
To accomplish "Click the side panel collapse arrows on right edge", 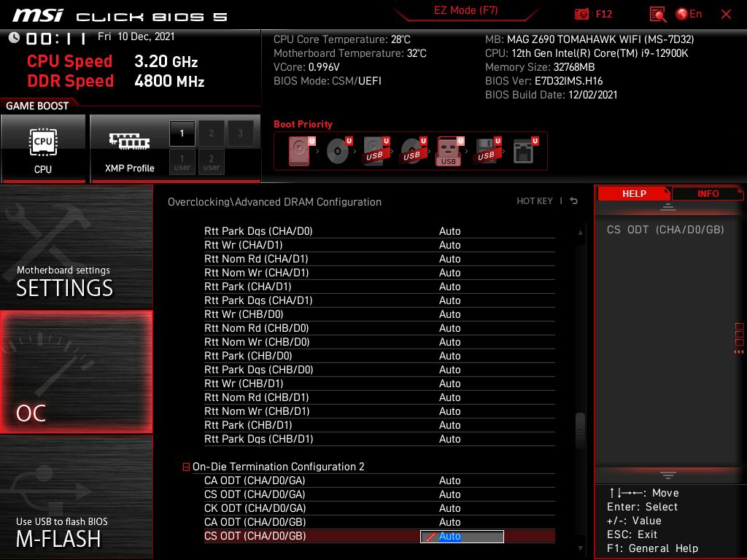I will click(x=739, y=352).
